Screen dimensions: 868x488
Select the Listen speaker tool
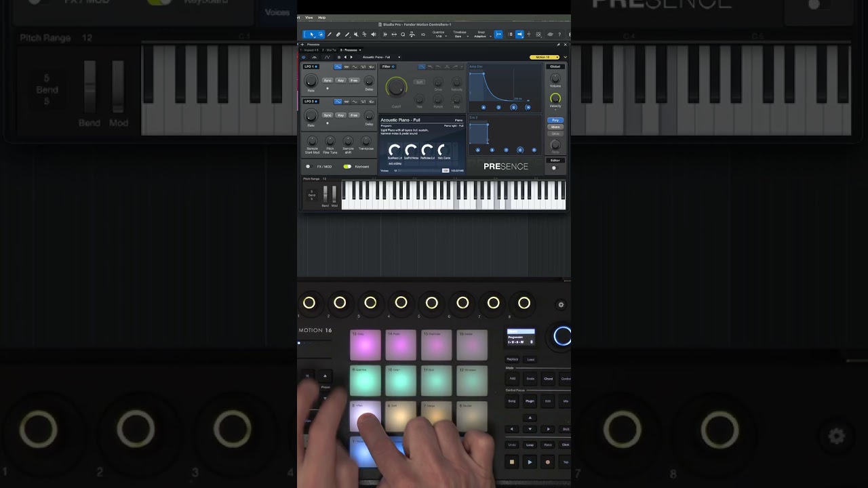(x=374, y=34)
